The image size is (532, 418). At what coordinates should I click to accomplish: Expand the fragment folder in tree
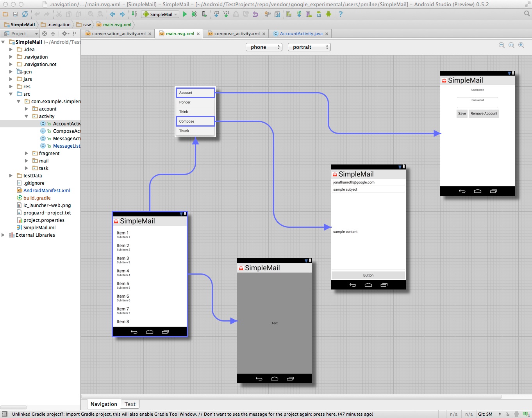tap(27, 154)
